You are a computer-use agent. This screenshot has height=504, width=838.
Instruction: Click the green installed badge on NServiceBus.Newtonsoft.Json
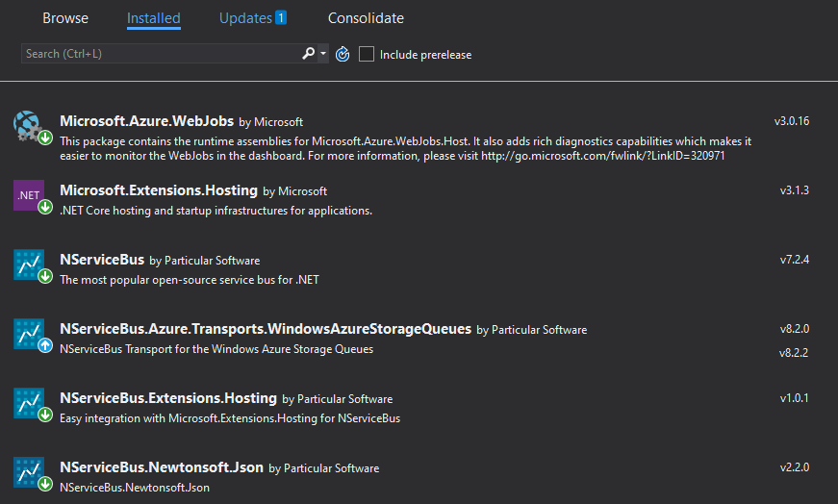[x=45, y=484]
